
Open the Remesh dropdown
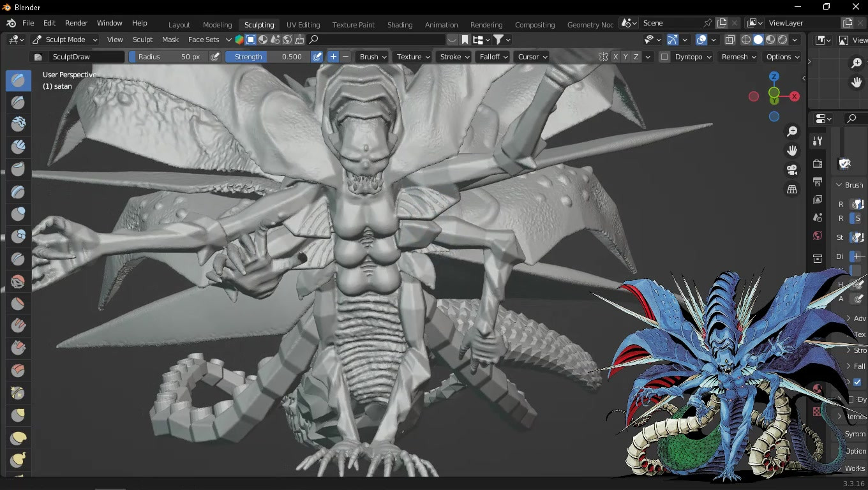click(738, 57)
